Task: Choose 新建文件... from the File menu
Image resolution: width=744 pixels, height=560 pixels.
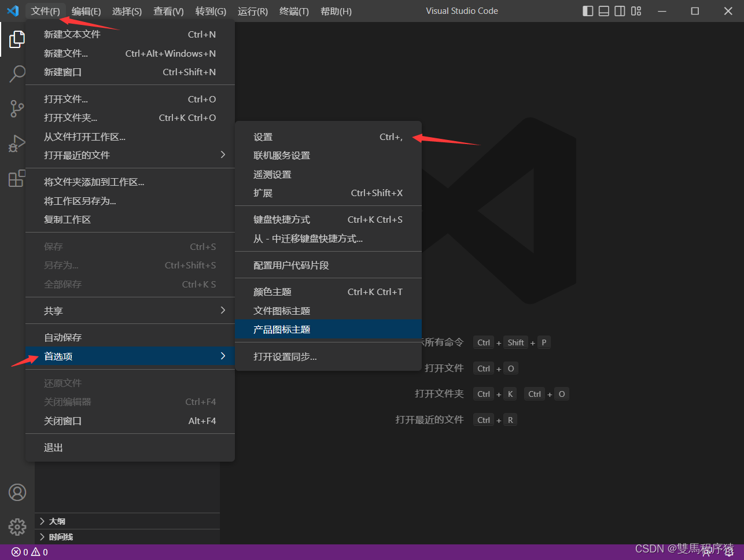Action: 130,53
